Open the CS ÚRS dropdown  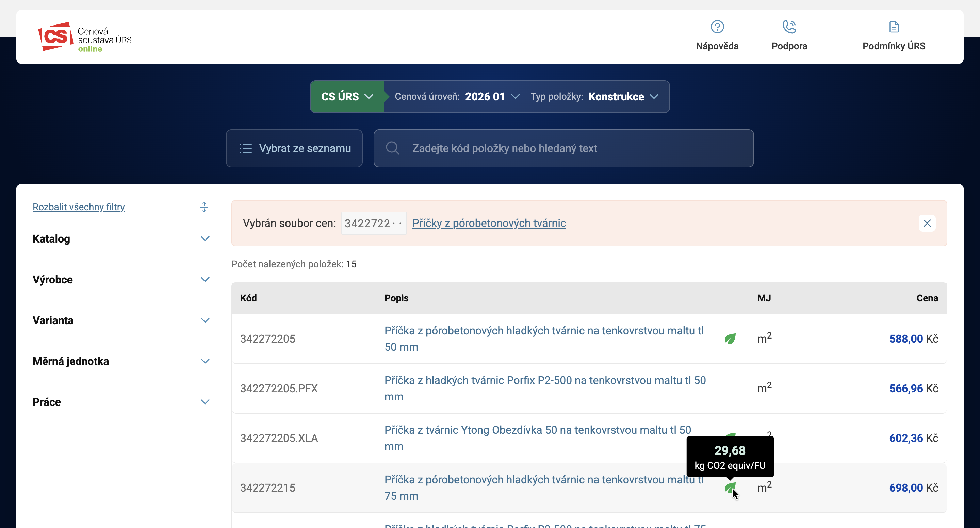[x=347, y=97]
